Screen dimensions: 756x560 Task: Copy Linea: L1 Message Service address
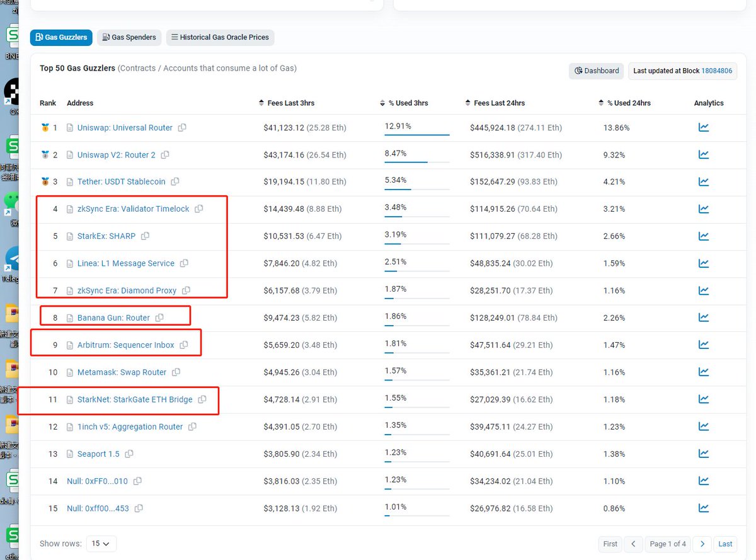pyautogui.click(x=184, y=263)
